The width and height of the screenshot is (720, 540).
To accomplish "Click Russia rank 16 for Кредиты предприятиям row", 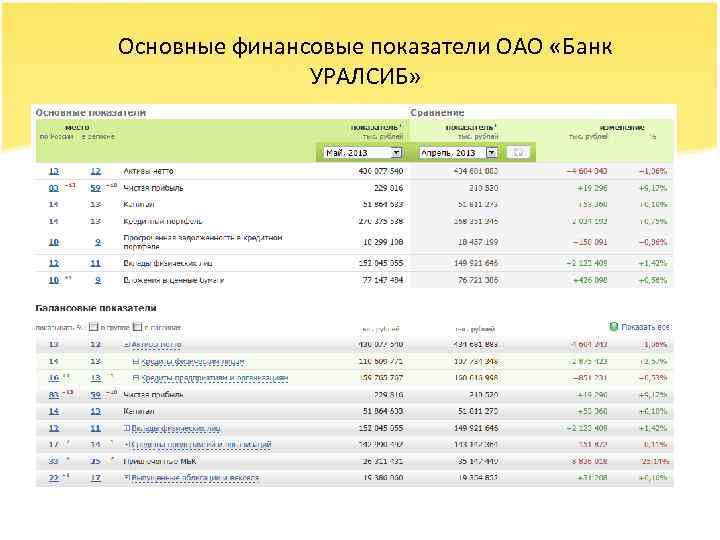I will (54, 378).
